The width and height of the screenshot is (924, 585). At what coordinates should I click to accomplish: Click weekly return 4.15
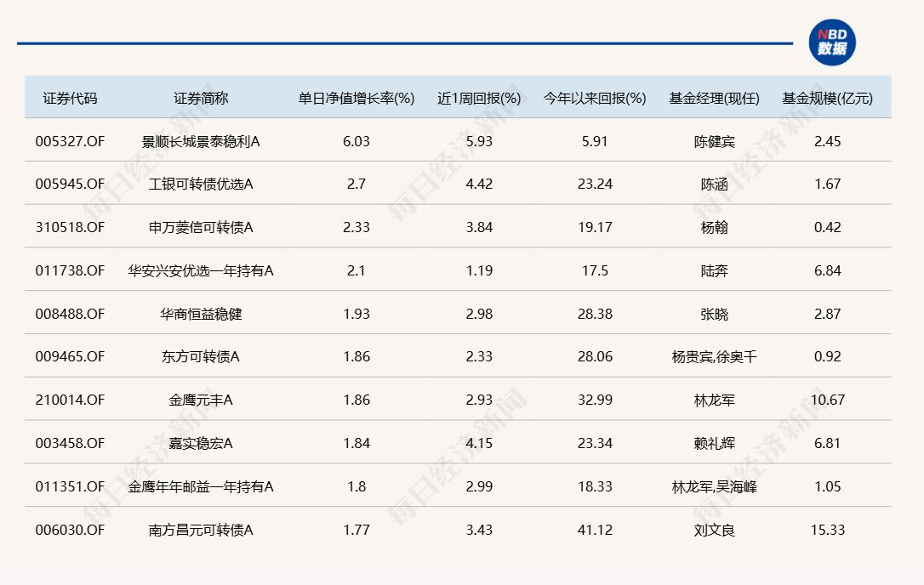479,443
